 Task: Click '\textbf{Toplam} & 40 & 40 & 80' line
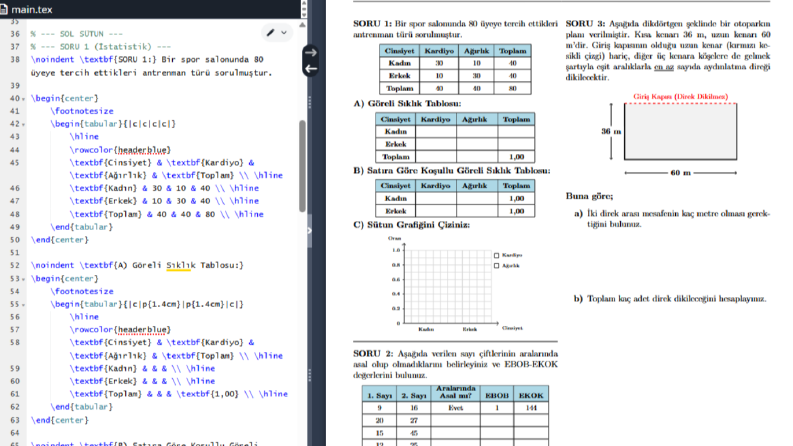[166, 214]
